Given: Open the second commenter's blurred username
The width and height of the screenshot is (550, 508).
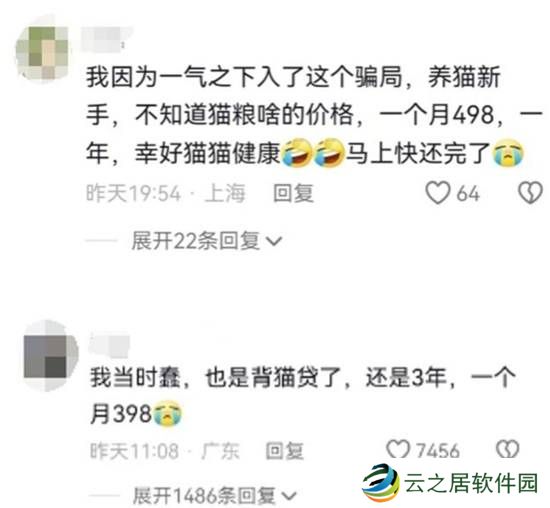Looking at the screenshot, I should click(x=110, y=344).
